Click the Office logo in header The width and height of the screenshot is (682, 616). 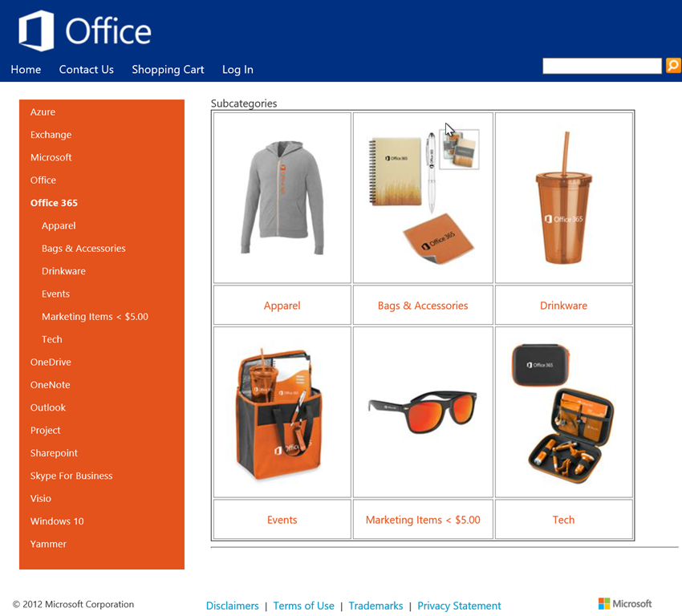point(85,31)
